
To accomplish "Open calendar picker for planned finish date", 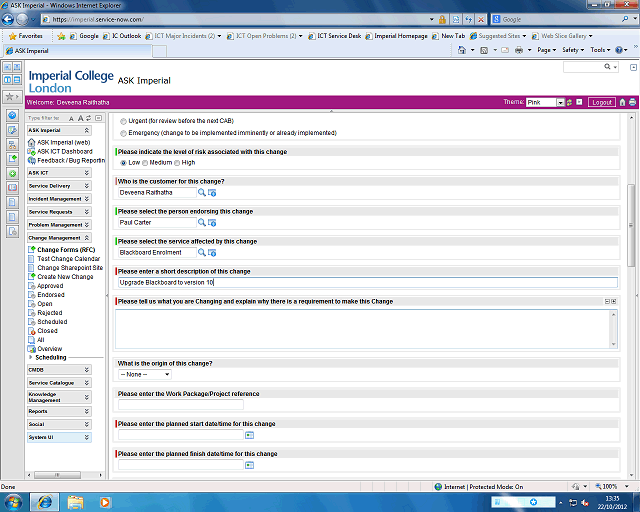I will 249,465.
